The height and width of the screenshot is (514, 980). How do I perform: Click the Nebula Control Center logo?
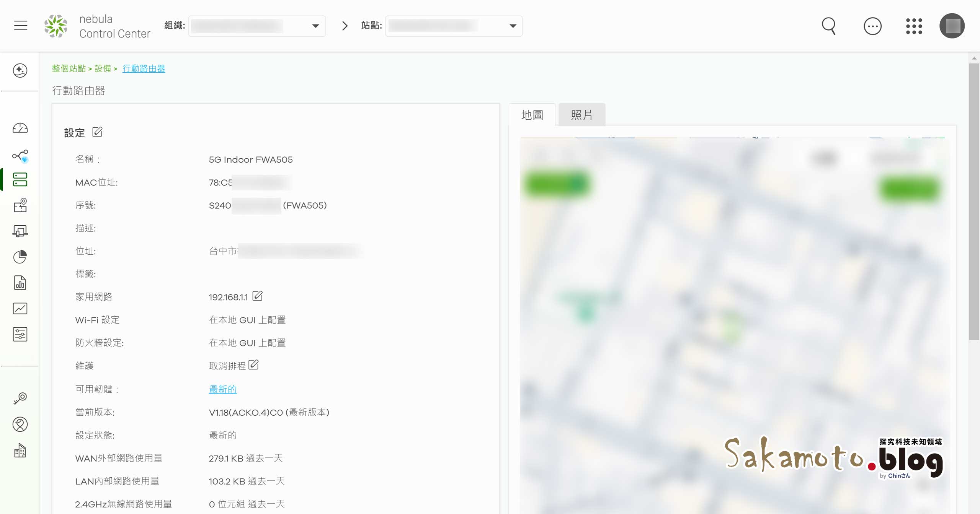coord(97,26)
